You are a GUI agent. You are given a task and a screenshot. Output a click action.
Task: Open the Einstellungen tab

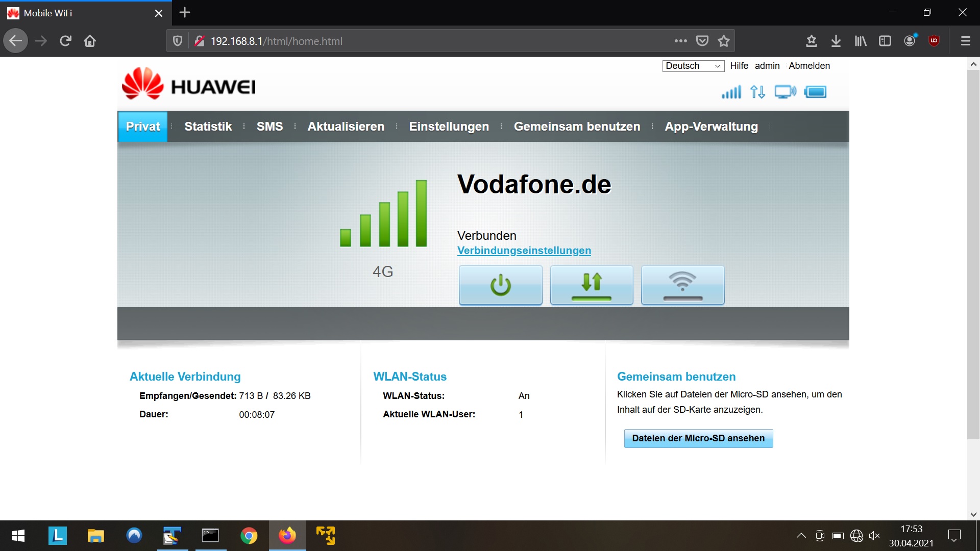449,127
